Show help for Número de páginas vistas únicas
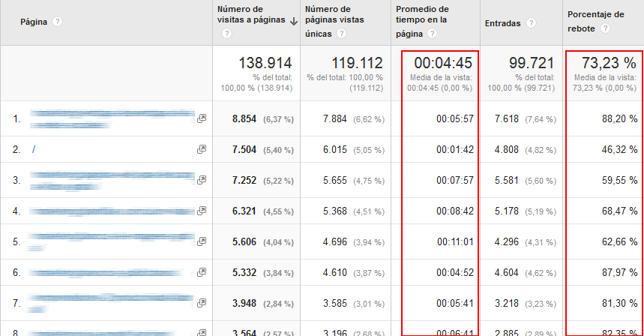This screenshot has height=336, width=644. 342,34
